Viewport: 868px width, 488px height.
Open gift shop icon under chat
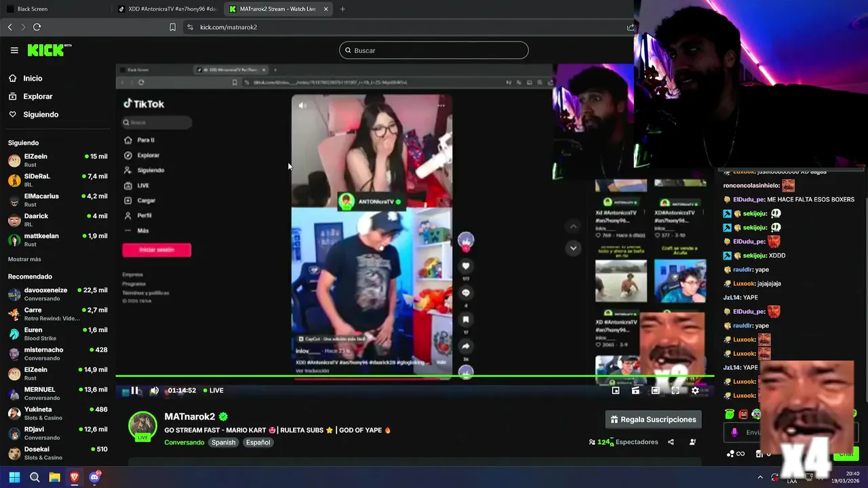click(758, 454)
